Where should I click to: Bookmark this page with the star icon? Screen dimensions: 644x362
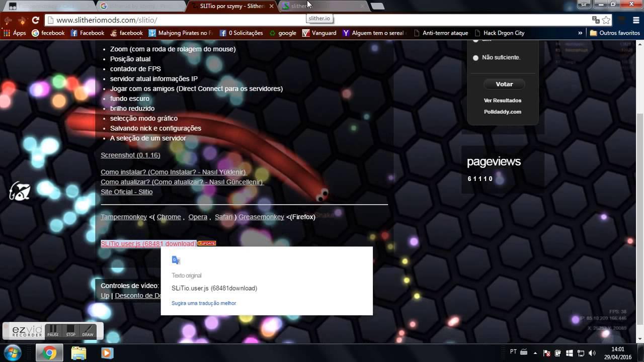[606, 20]
